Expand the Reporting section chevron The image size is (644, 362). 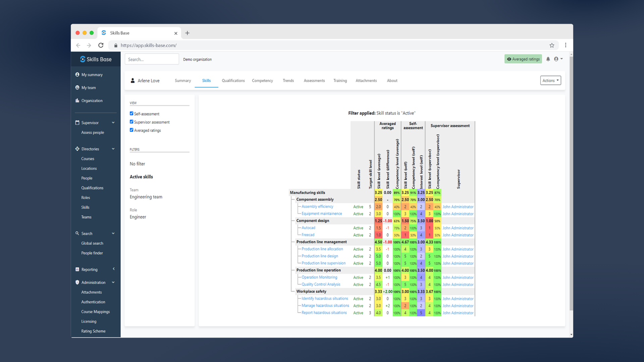114,269
